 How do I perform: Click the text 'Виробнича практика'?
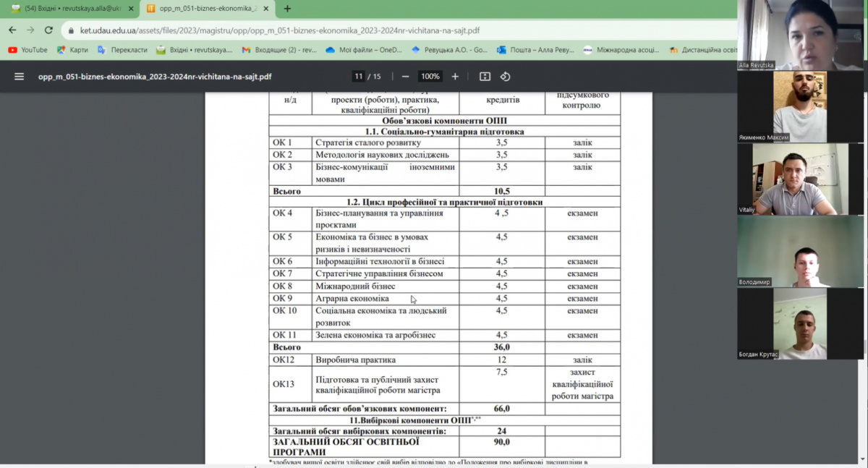356,359
